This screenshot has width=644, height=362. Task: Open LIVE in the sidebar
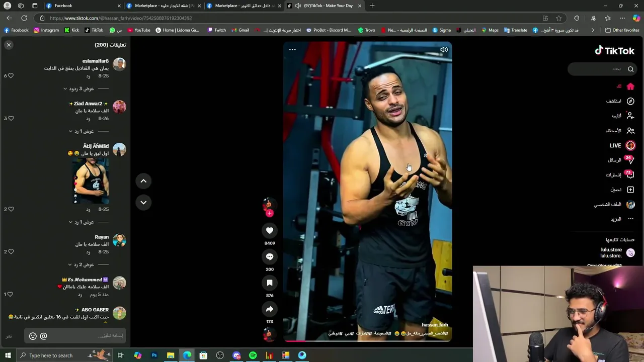point(622,145)
